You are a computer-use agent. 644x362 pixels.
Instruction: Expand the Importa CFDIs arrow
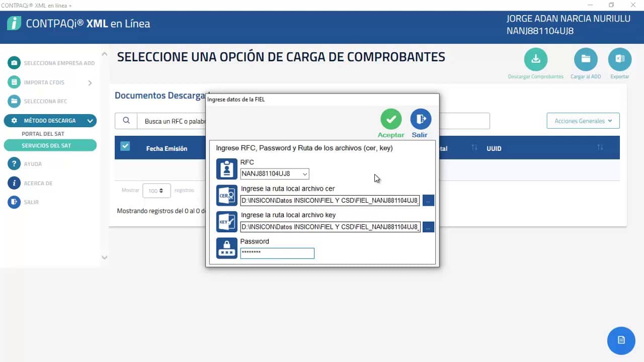pos(90,83)
